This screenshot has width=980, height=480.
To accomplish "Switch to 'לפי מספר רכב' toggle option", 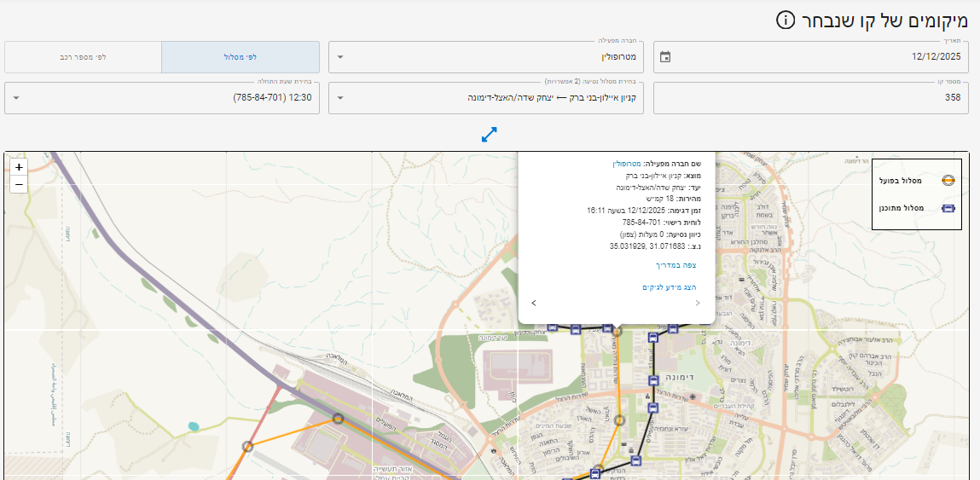I will coord(83,57).
